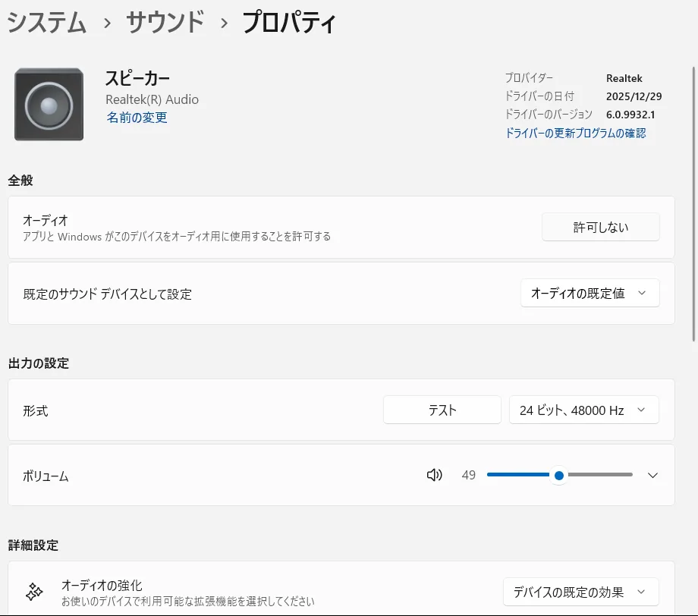Viewport: 698px width, 616px height.
Task: Click the Realtek(R) Audio subtitle
Action: (152, 99)
